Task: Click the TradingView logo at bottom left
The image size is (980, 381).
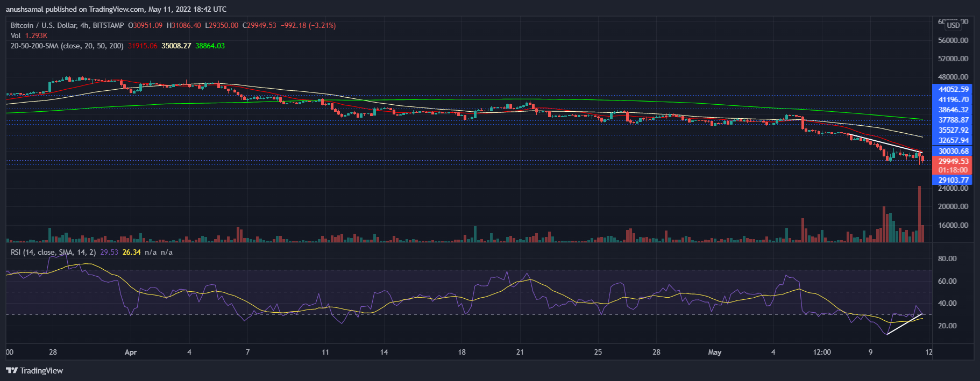Action: pyautogui.click(x=34, y=371)
